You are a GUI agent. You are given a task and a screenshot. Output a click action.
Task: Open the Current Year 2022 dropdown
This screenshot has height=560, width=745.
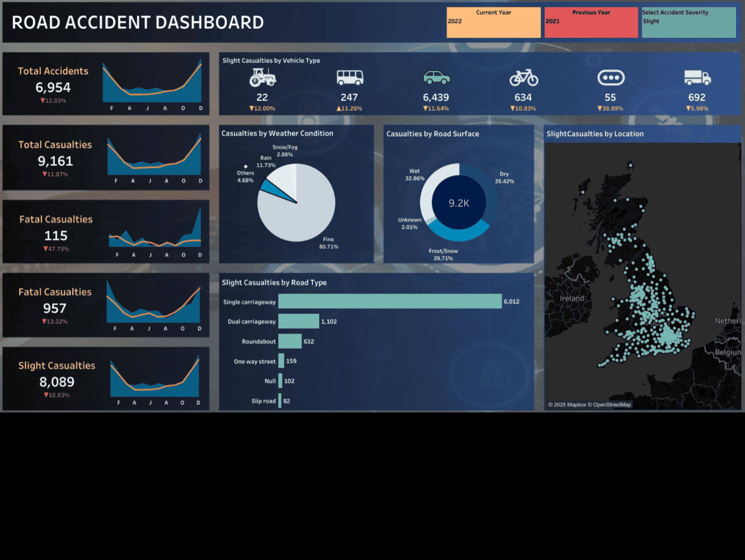tap(493, 22)
